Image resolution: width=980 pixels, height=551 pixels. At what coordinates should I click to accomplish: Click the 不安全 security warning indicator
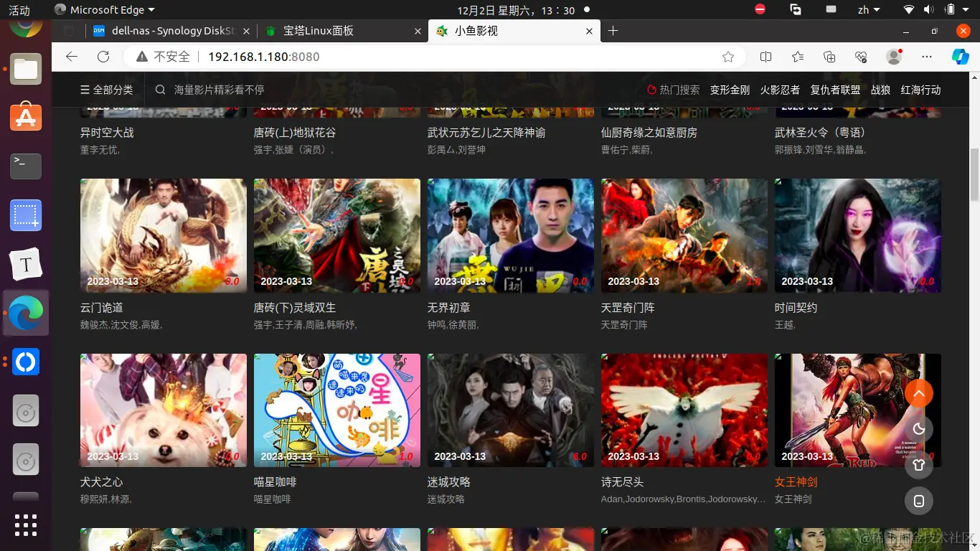(x=163, y=57)
